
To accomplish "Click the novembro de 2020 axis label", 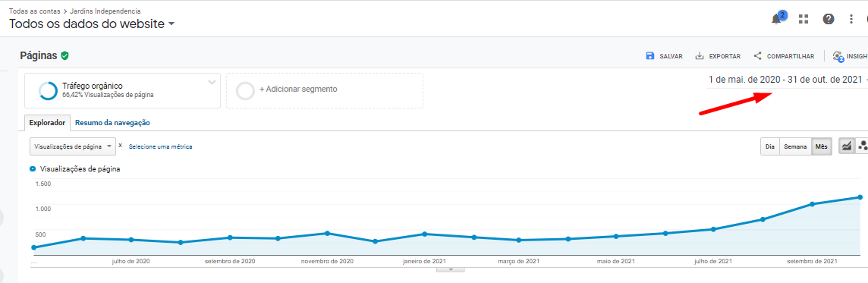I will coord(327,261).
